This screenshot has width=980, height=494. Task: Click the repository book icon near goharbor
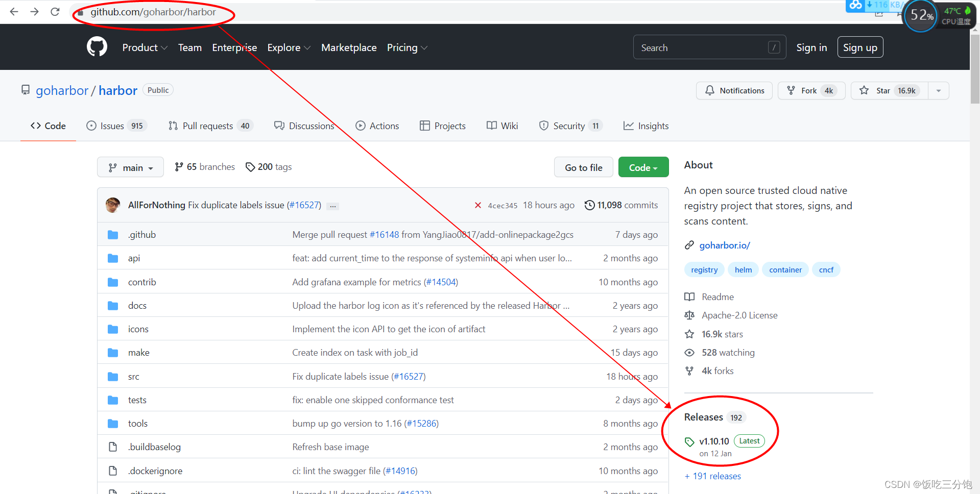[x=26, y=90]
